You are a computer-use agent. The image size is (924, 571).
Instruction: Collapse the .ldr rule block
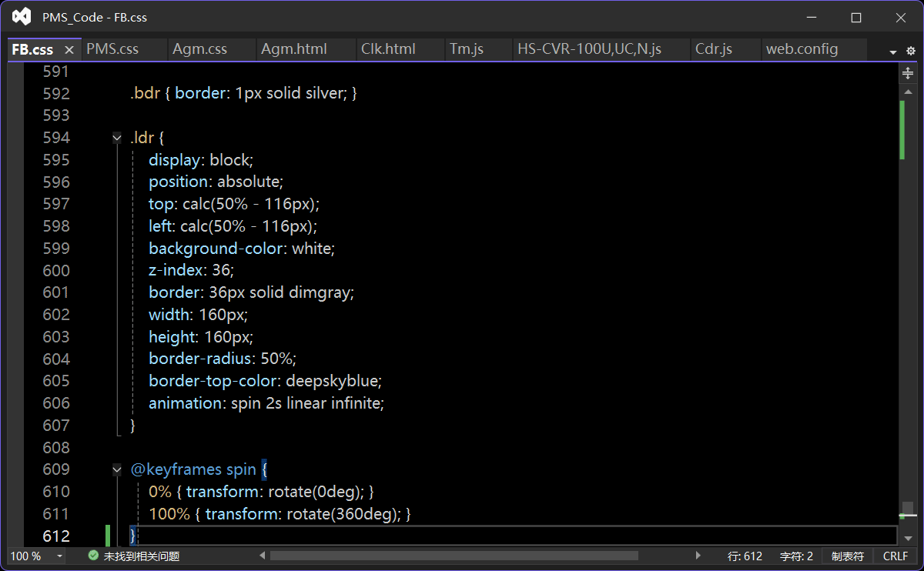point(117,138)
